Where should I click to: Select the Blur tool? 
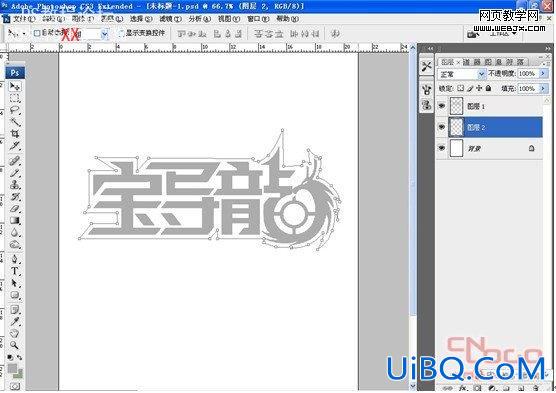pos(15,232)
